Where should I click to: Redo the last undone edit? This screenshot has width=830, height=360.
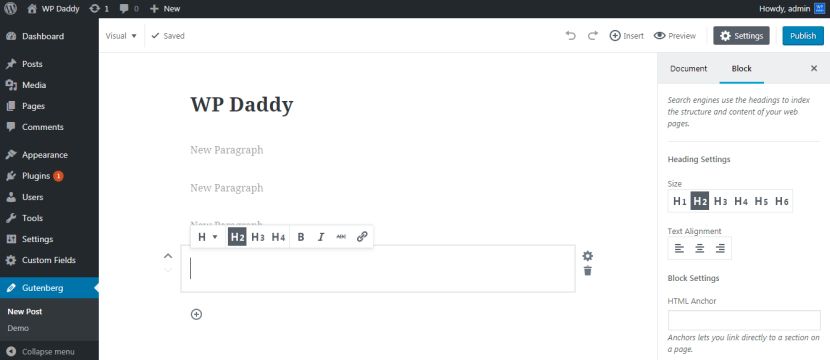pos(593,35)
